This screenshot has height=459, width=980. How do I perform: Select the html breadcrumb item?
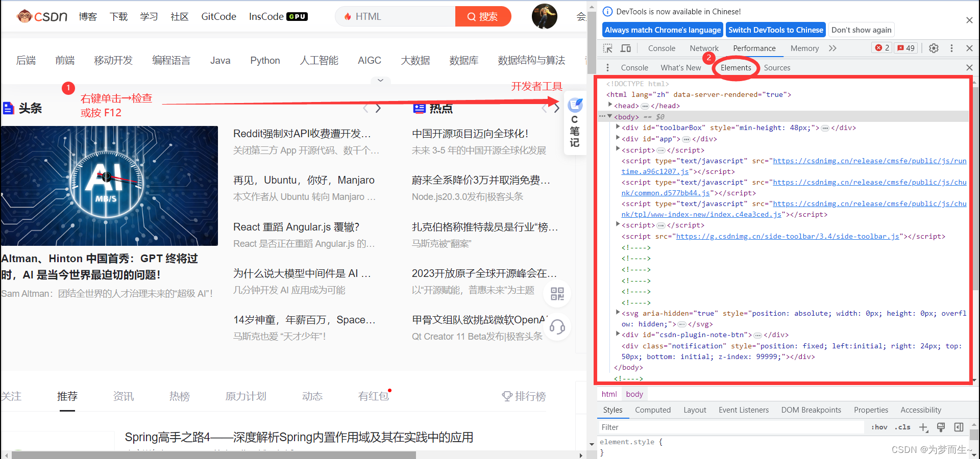click(x=609, y=394)
